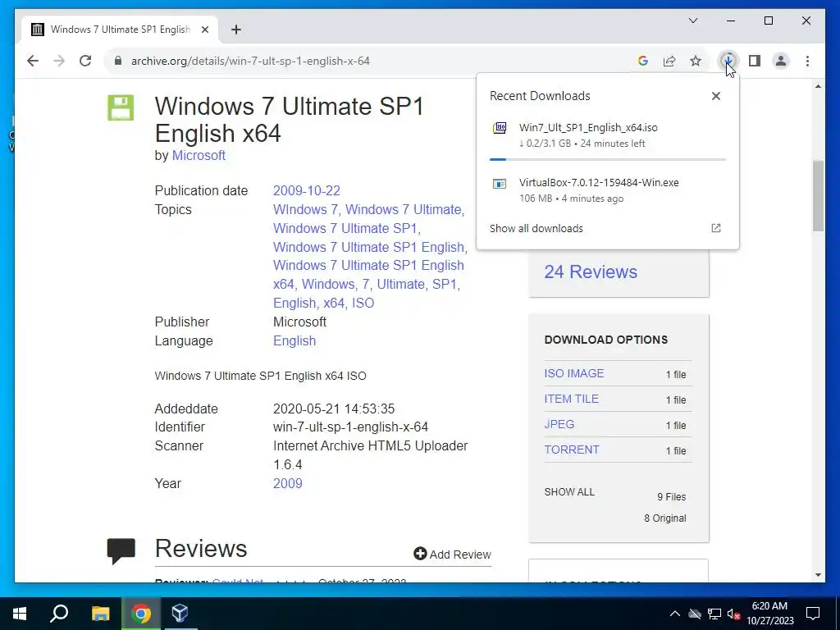Open the x64 topic link

(x=334, y=303)
